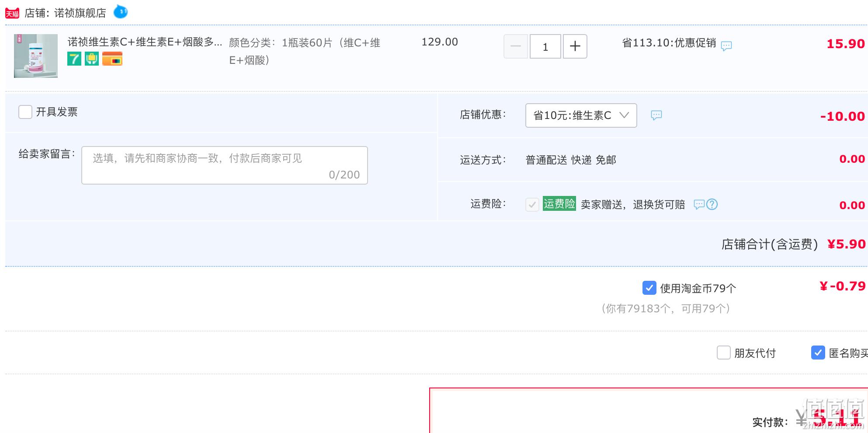Click 省113.10:优惠促销 text
Viewport: 868px width, 433px height.
click(669, 43)
